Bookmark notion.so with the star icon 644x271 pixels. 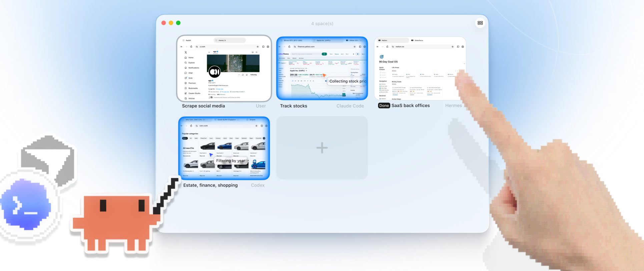pos(453,47)
